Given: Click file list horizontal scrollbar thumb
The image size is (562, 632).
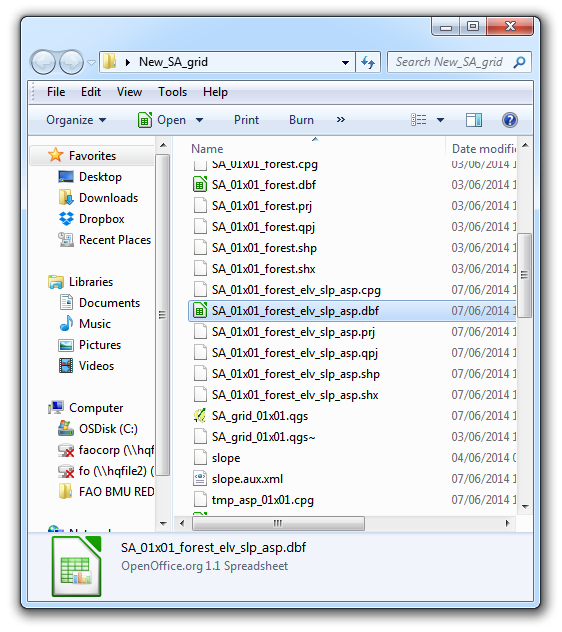Looking at the screenshot, I should [278, 523].
